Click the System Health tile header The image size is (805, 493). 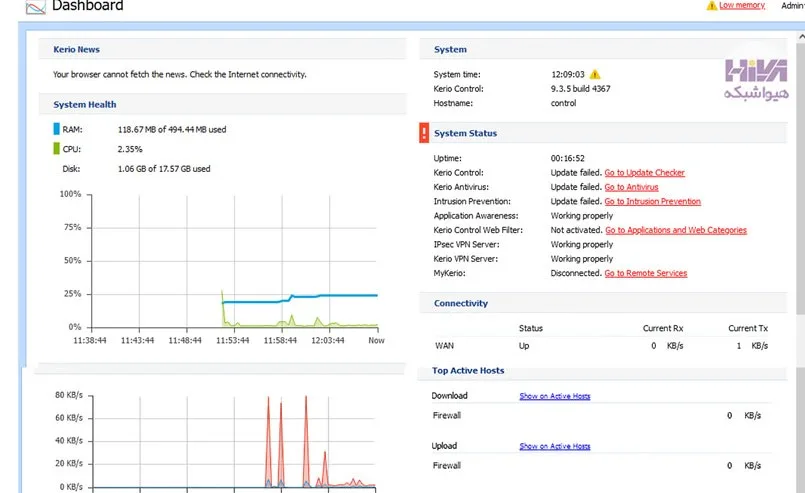click(222, 104)
